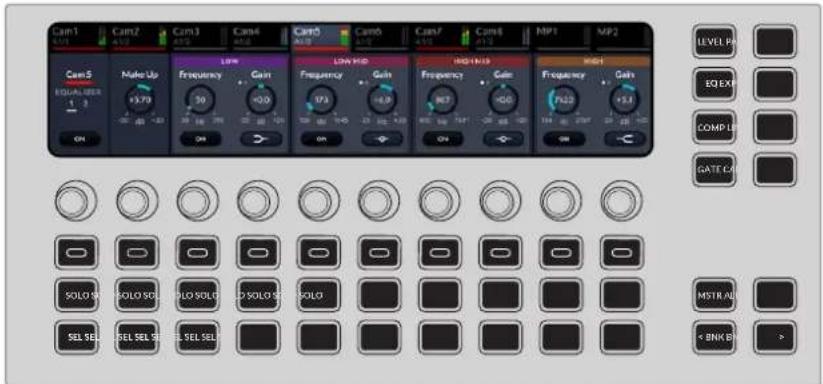
Task: Click the first SEL button
Action: [x=76, y=337]
